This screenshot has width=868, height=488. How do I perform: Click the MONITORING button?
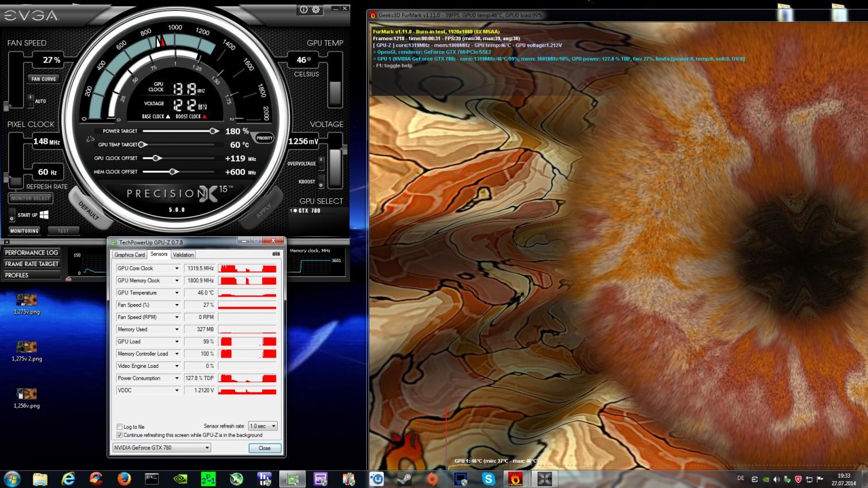coord(24,230)
